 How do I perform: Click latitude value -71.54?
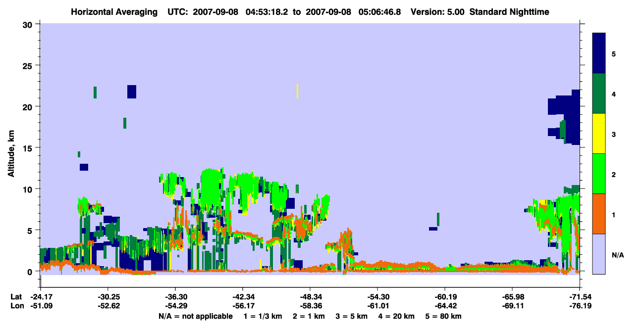[x=580, y=297]
